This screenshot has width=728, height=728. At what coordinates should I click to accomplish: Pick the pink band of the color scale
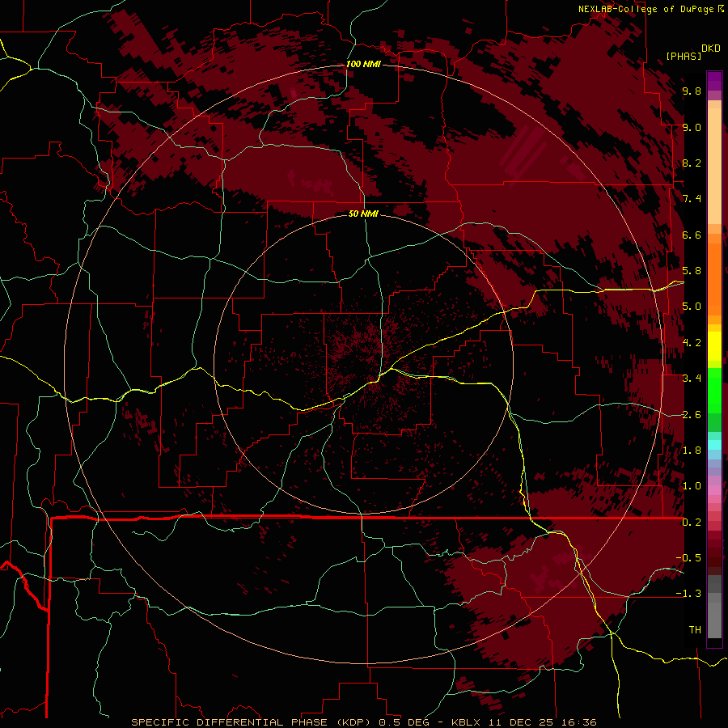tap(714, 490)
